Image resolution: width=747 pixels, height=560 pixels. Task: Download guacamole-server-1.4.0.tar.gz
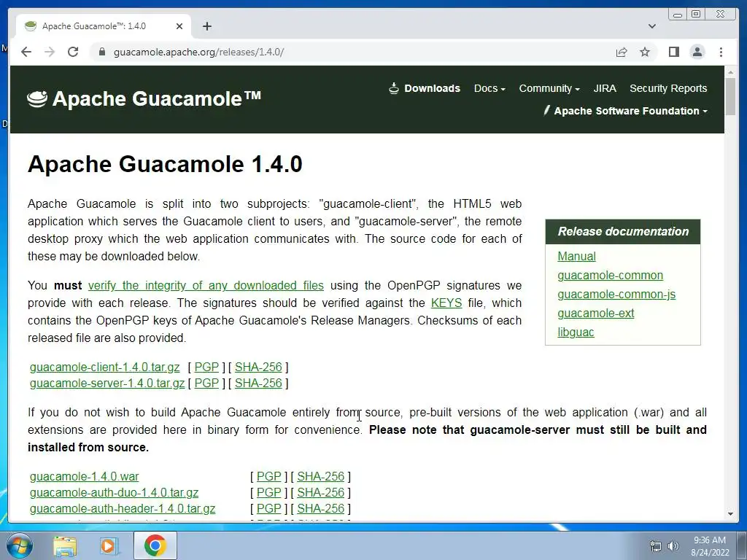tap(107, 384)
